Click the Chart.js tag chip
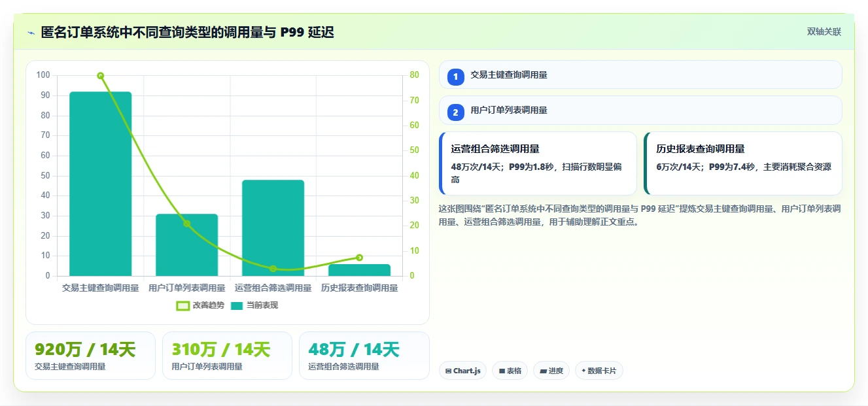Viewport: 868px width, 406px height. [462, 371]
